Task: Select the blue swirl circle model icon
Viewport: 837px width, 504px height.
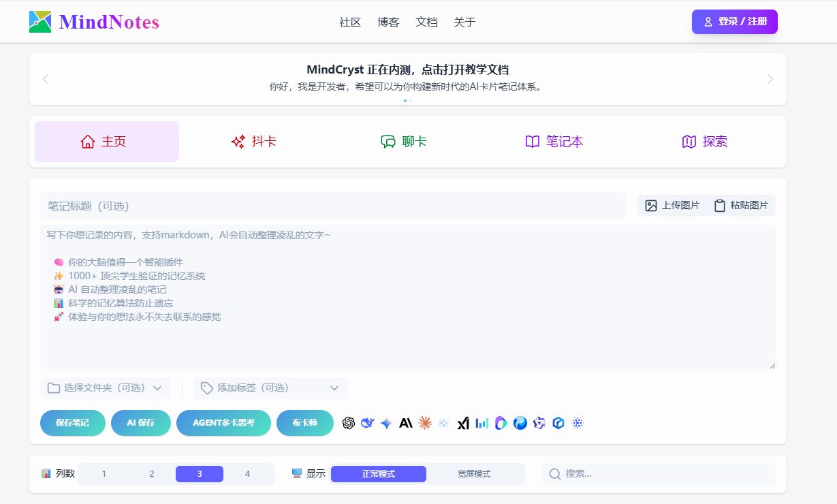Action: click(520, 423)
